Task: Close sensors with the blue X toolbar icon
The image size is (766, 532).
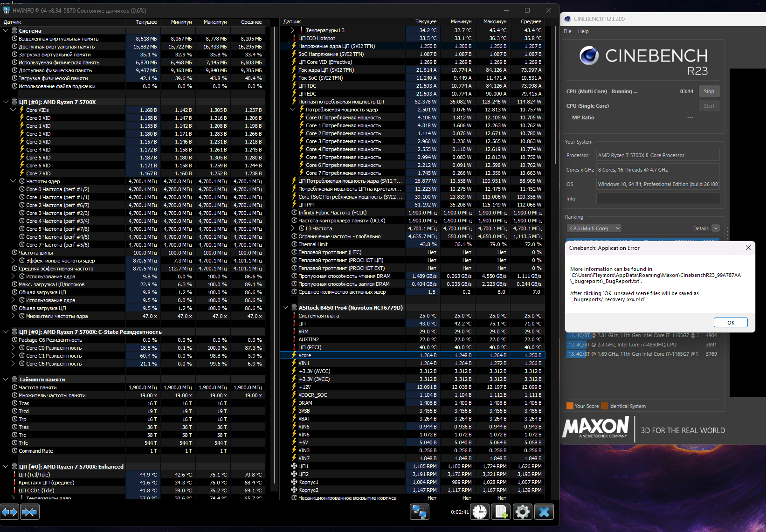Action: click(x=544, y=512)
